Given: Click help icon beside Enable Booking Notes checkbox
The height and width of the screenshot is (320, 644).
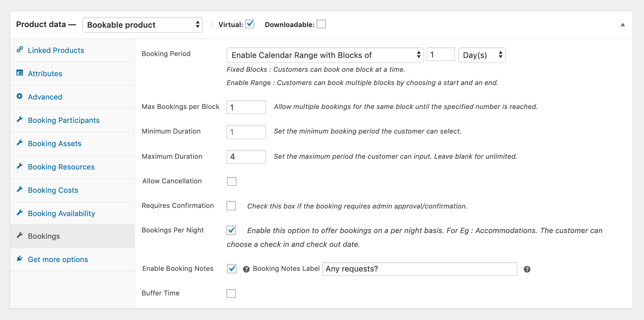Looking at the screenshot, I should click(246, 269).
